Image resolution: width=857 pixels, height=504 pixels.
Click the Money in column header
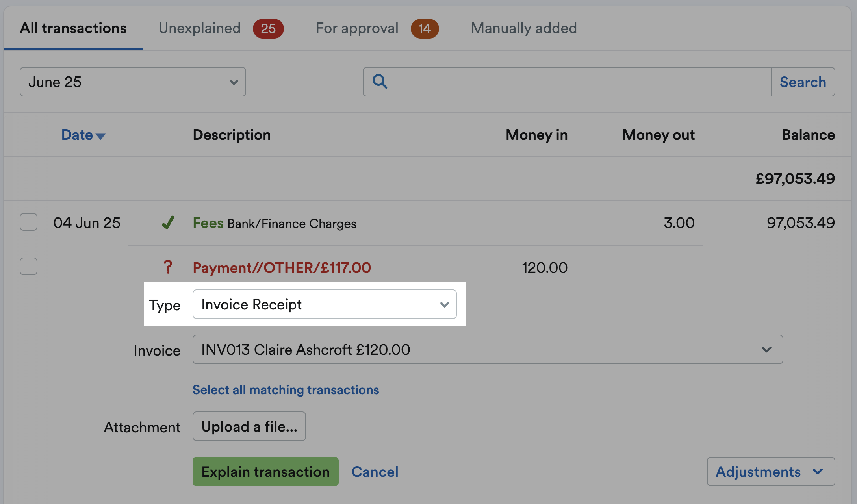pyautogui.click(x=536, y=135)
